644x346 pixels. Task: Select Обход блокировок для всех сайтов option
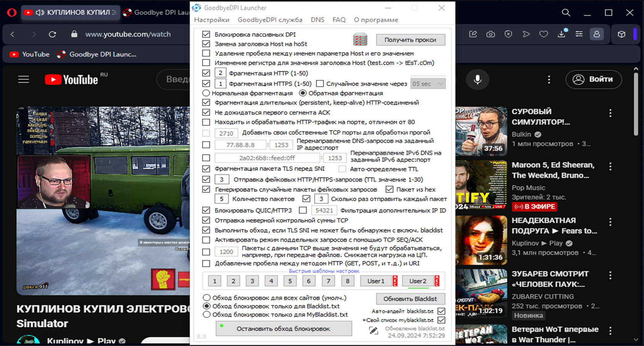(206, 298)
